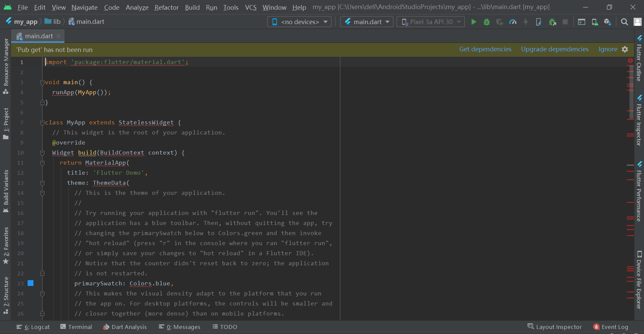This screenshot has height=334, width=644.
Task: Click the Flutter Attach device icon
Action: (539, 22)
